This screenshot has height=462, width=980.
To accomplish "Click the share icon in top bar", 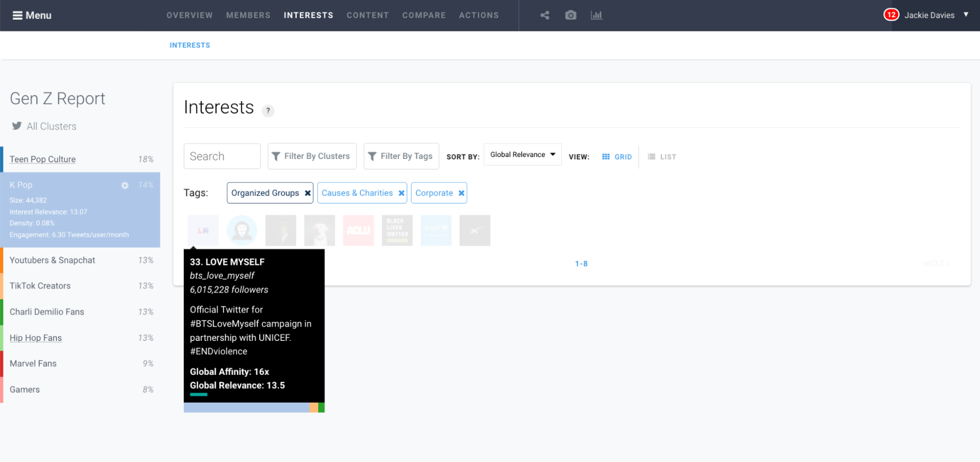I will 545,15.
